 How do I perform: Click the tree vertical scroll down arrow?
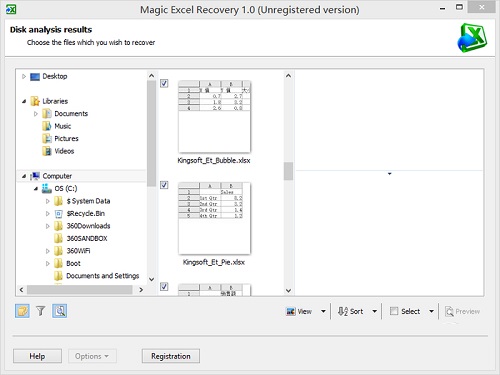151,279
